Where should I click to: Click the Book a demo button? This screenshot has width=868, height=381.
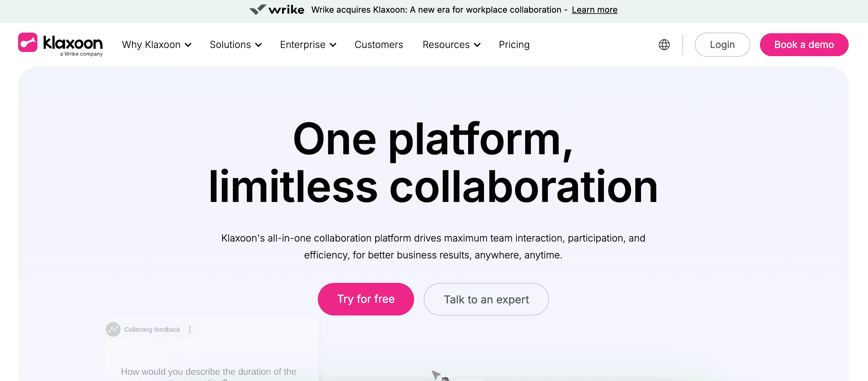[804, 44]
